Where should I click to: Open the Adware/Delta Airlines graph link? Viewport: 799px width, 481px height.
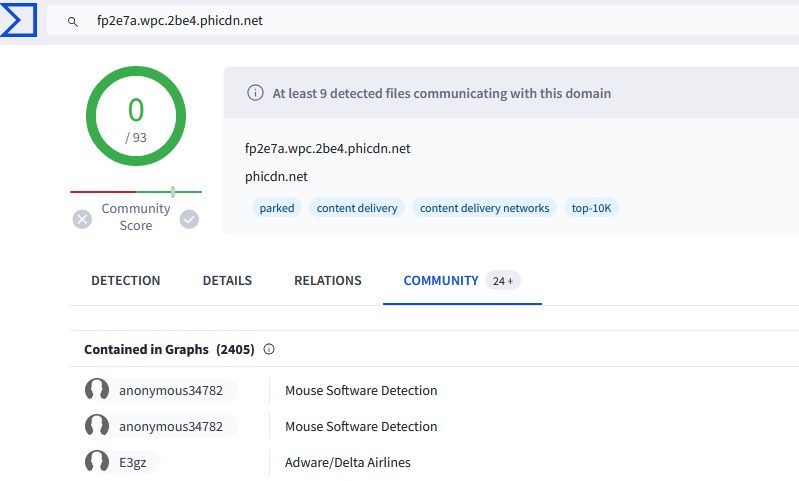point(347,462)
